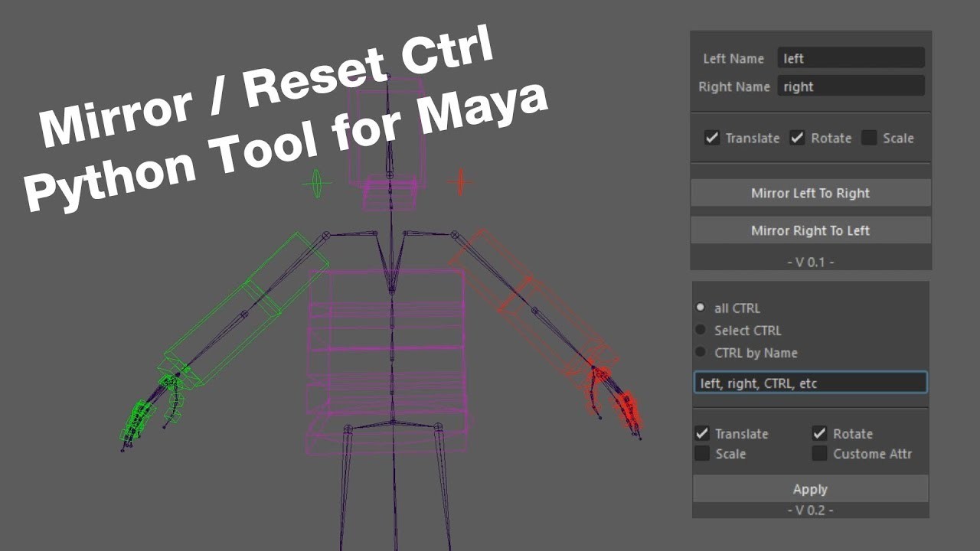This screenshot has width=980, height=551.
Task: Uncheck the Translate checkbox in mirror panel
Action: pyautogui.click(x=712, y=138)
